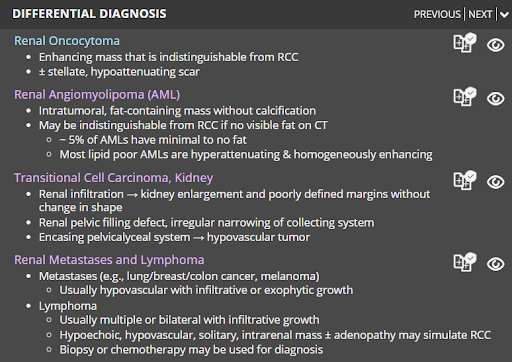Show eye preview for Renal Metastases and Lymphoma
Image resolution: width=512 pixels, height=362 pixels.
(x=496, y=264)
